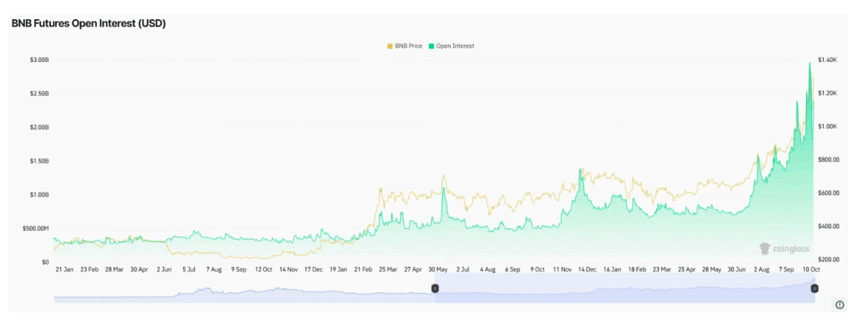Click the 2 Aug date label

point(761,270)
